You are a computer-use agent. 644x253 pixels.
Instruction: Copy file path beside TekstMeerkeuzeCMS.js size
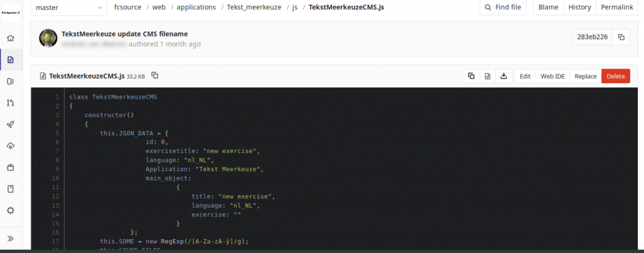(x=155, y=76)
